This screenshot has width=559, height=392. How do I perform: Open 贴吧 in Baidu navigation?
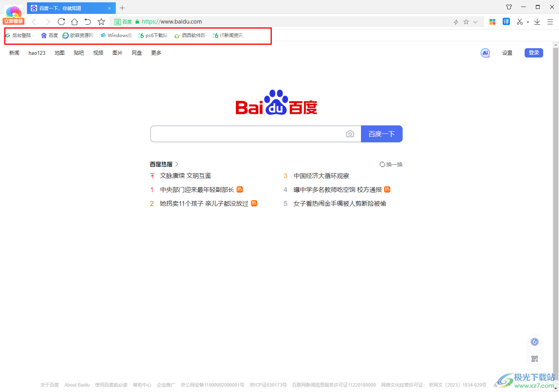[79, 53]
